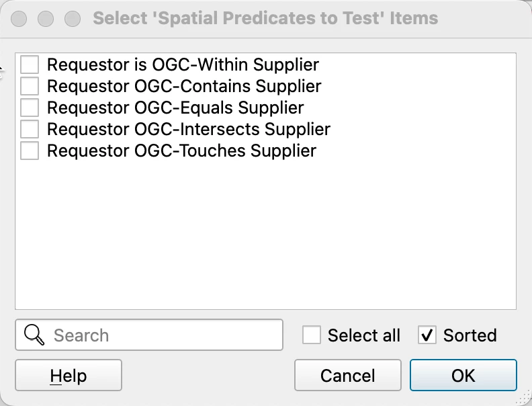The image size is (532, 406).
Task: Tick the Requestor OGC-Touches Supplier checkbox
Action: [30, 151]
